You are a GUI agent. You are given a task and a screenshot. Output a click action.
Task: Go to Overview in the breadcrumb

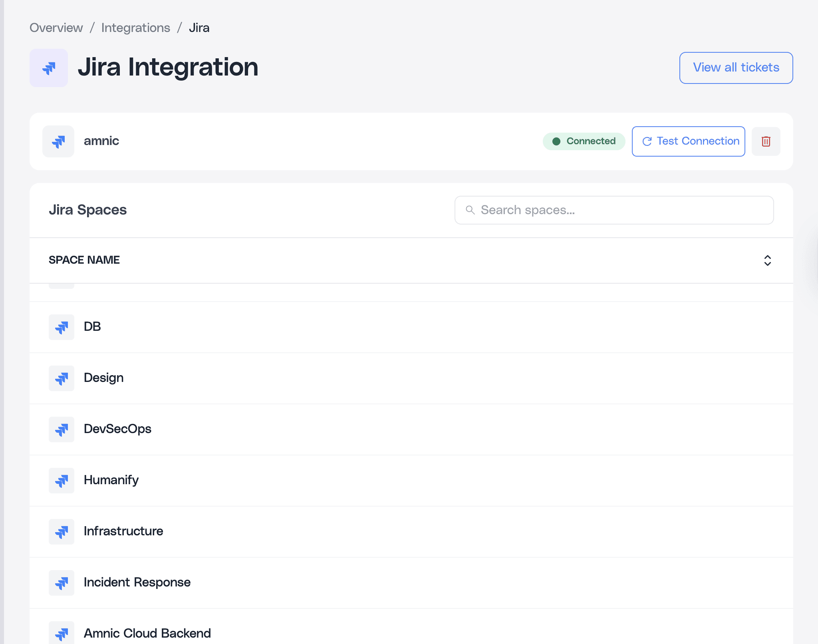(x=56, y=28)
